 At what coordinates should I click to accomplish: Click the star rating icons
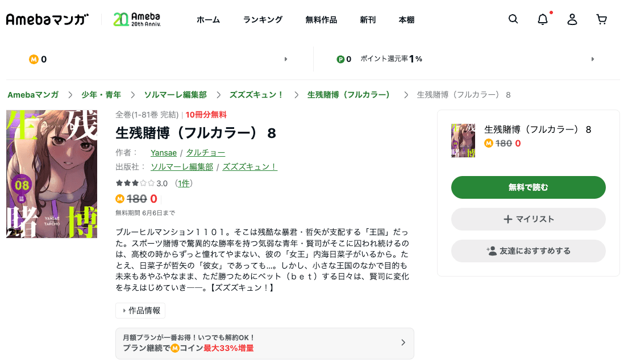(135, 183)
